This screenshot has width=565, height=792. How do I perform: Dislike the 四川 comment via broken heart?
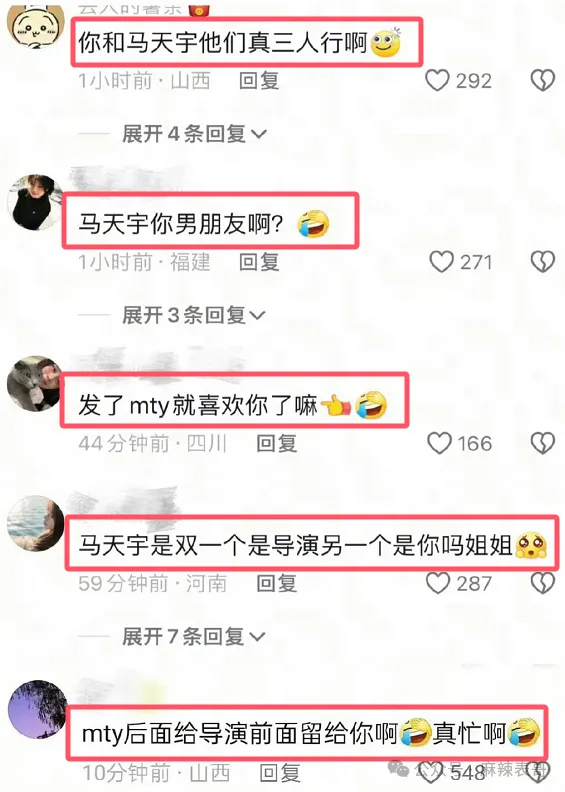pyautogui.click(x=543, y=443)
